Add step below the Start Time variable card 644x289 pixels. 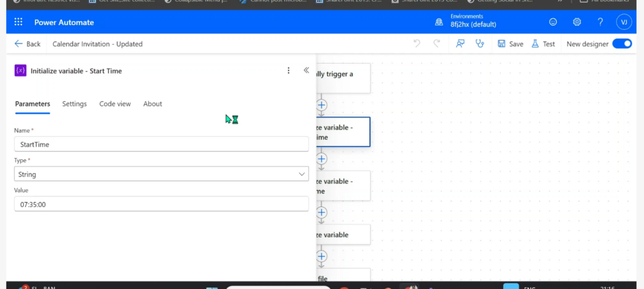[x=321, y=159]
